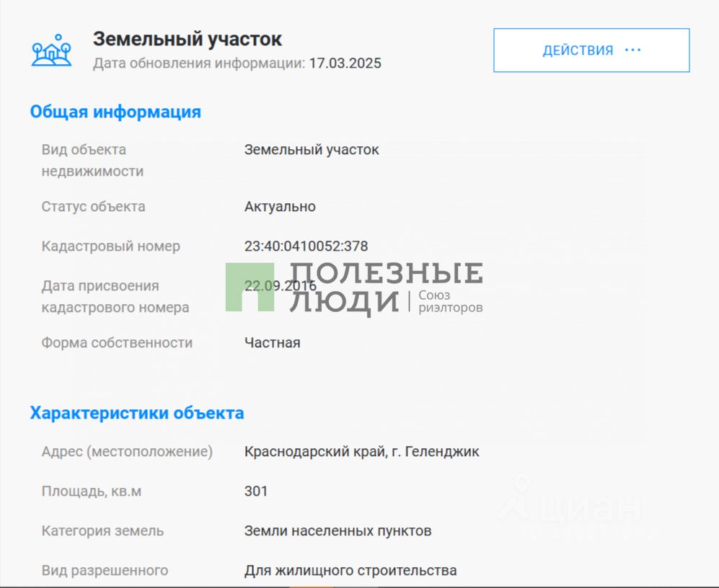The image size is (719, 588).
Task: Select the update date 17.03.2025
Action: click(x=345, y=63)
